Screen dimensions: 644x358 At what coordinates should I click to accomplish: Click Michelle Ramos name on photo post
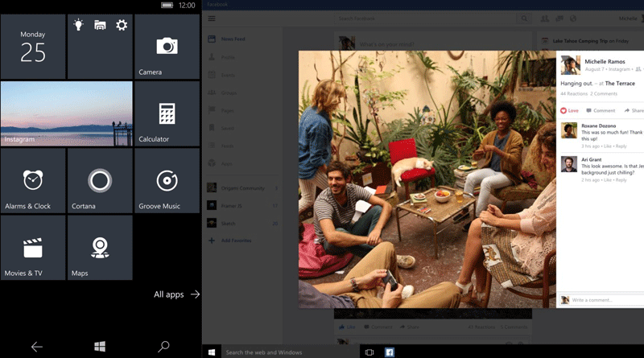(605, 62)
